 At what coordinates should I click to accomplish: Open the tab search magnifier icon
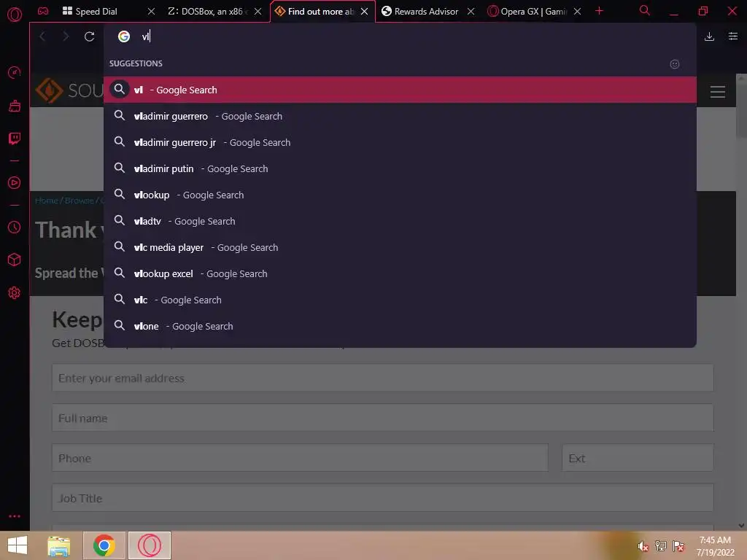point(645,10)
